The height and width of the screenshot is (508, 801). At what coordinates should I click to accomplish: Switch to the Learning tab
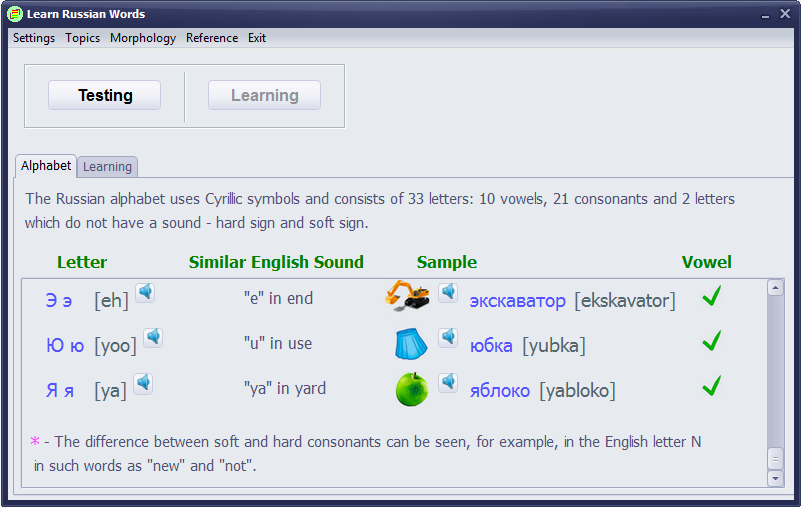point(107,167)
